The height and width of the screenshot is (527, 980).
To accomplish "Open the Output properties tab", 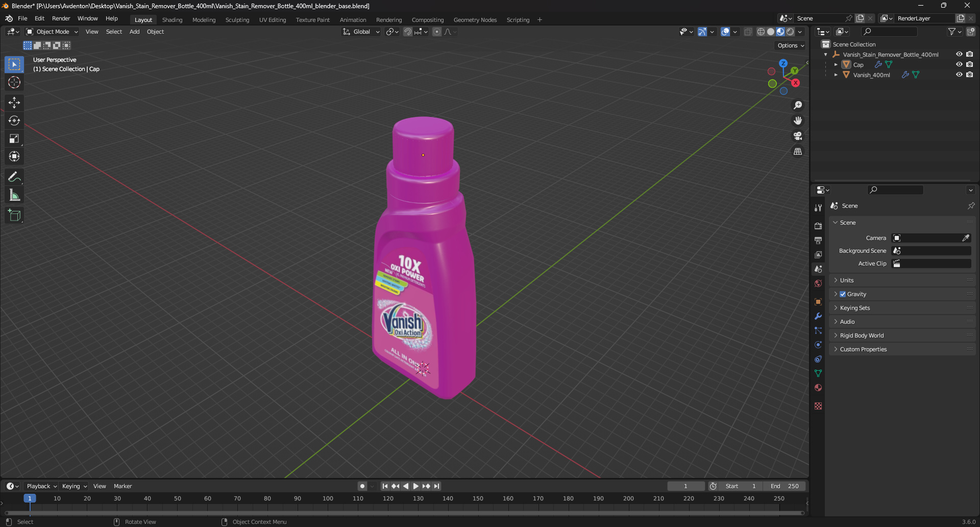I will [818, 240].
